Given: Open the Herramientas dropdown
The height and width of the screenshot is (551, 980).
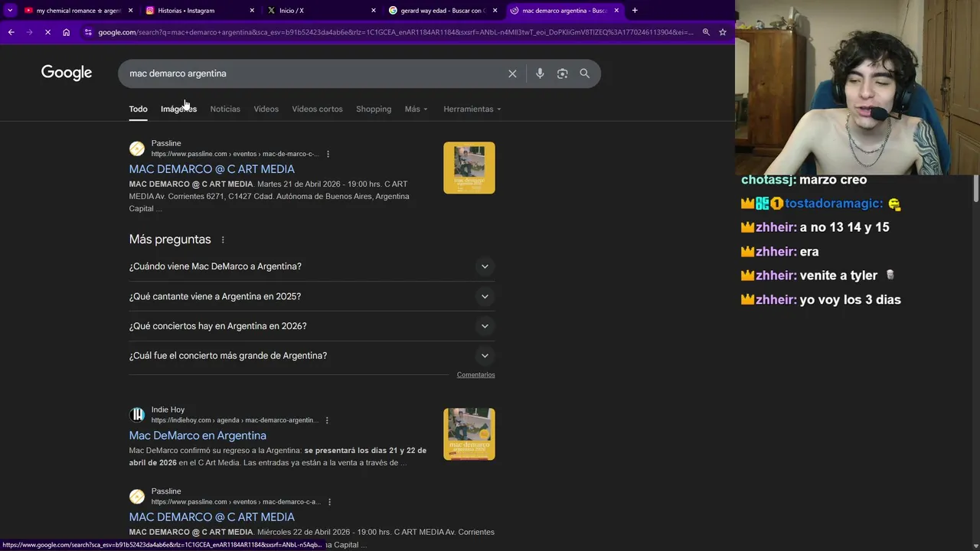Looking at the screenshot, I should (x=472, y=109).
